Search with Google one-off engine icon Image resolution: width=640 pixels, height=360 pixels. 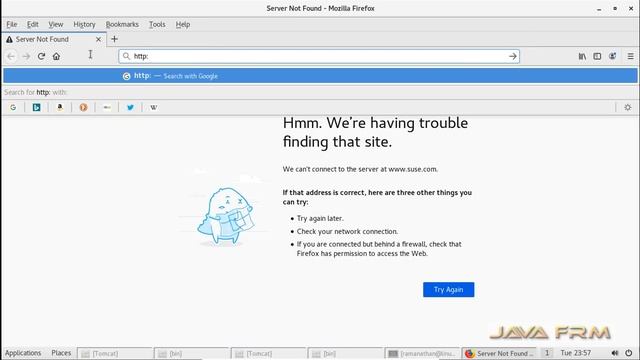point(13,107)
